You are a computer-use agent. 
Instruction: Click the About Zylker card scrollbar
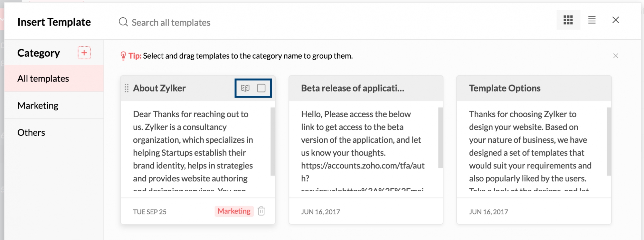[272, 142]
